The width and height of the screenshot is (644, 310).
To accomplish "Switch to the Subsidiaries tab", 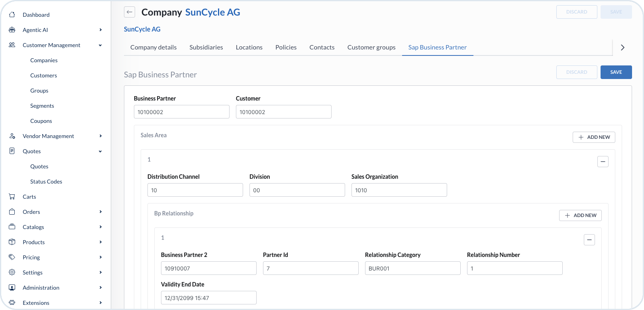I will 206,47.
